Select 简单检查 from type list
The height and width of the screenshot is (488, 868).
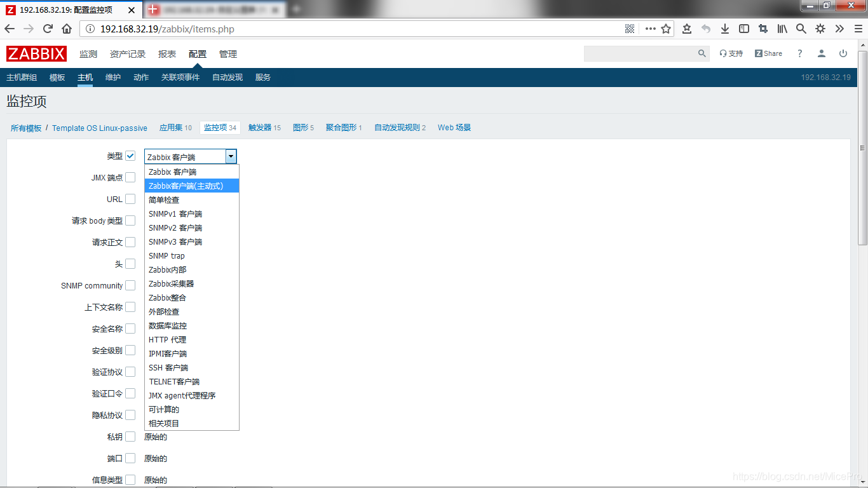192,200
